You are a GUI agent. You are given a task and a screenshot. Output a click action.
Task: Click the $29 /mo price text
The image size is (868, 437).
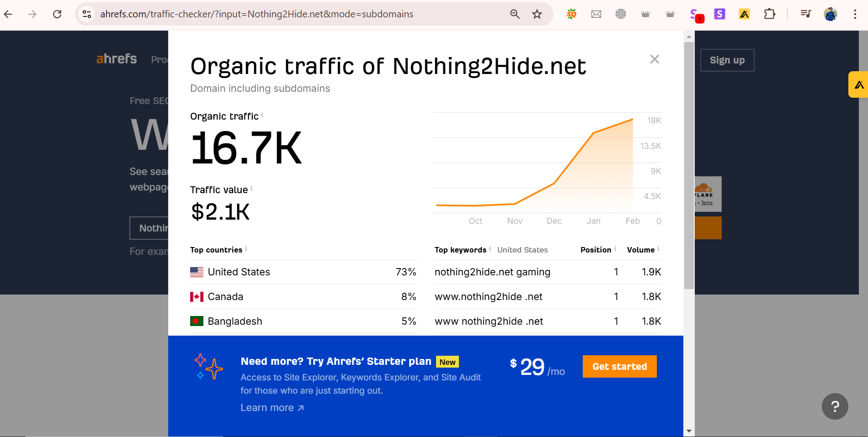(537, 367)
